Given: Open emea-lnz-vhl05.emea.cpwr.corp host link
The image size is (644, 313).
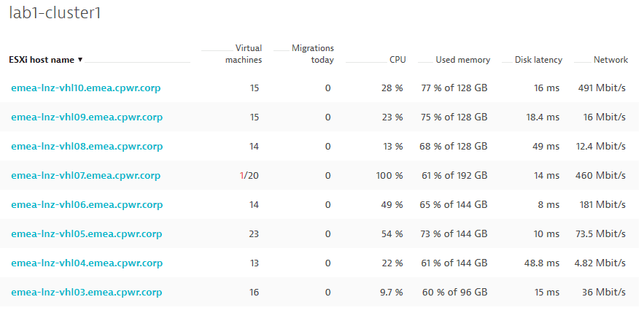Looking at the screenshot, I should 87,233.
